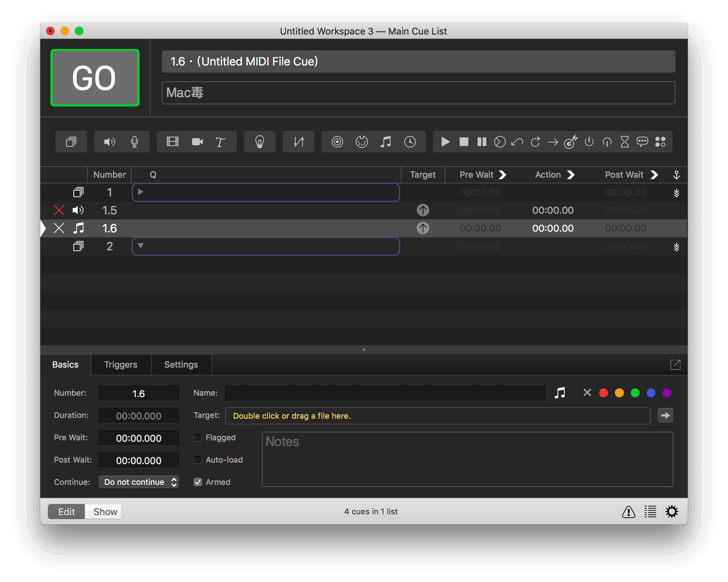Open the Continue mode dropdown
Viewport: 728px width, 582px height.
coord(138,482)
